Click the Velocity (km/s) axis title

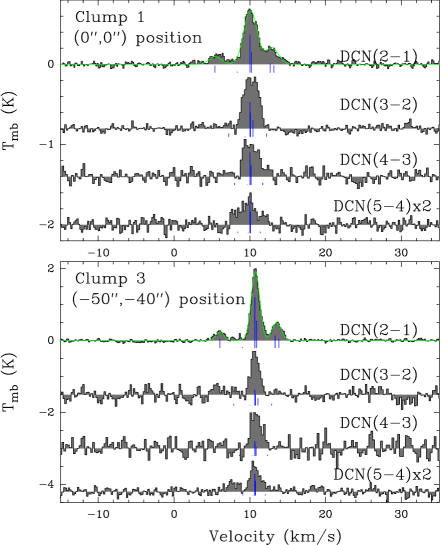275,536
